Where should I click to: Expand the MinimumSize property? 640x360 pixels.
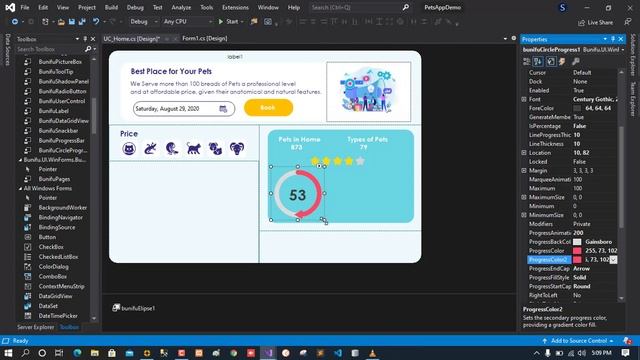click(524, 215)
